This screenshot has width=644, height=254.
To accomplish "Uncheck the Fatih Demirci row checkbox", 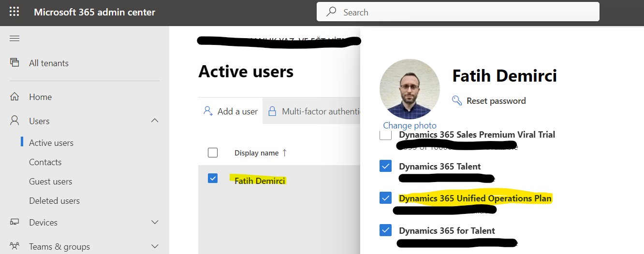I will point(213,178).
